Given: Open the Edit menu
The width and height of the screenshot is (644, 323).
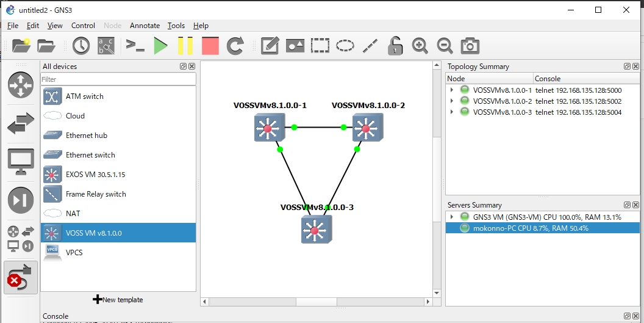Looking at the screenshot, I should point(33,26).
